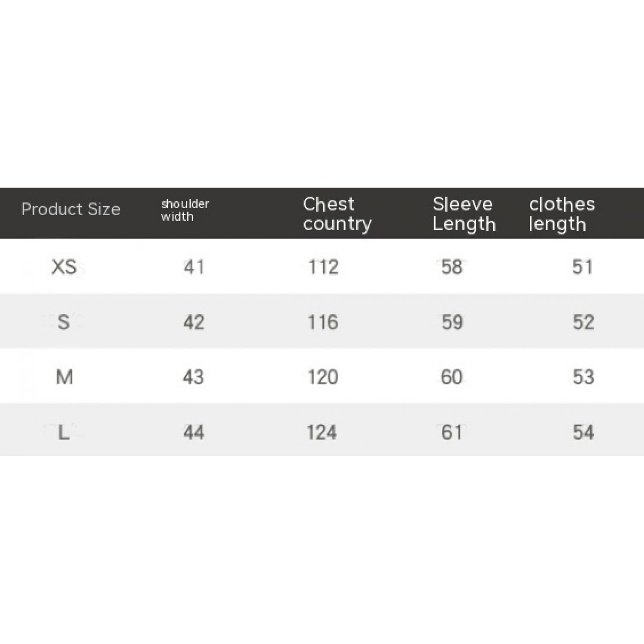Click chest value 112 in XS row
Screen dimensions: 644x644
tap(323, 267)
